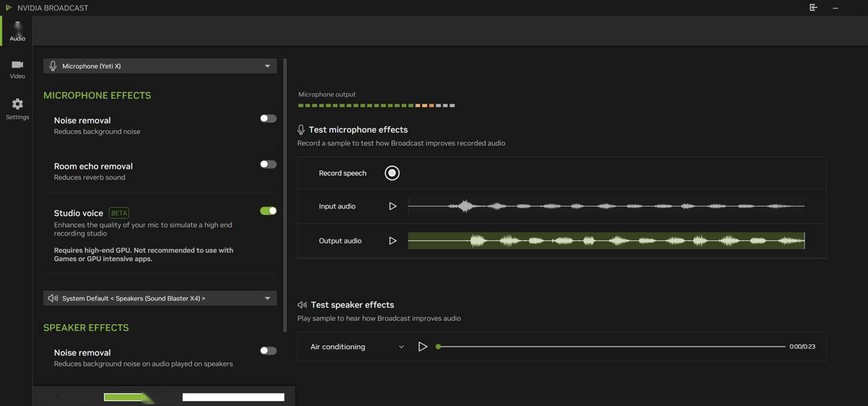Enable microphone Noise removal toggle
Image resolution: width=868 pixels, height=406 pixels.
268,119
